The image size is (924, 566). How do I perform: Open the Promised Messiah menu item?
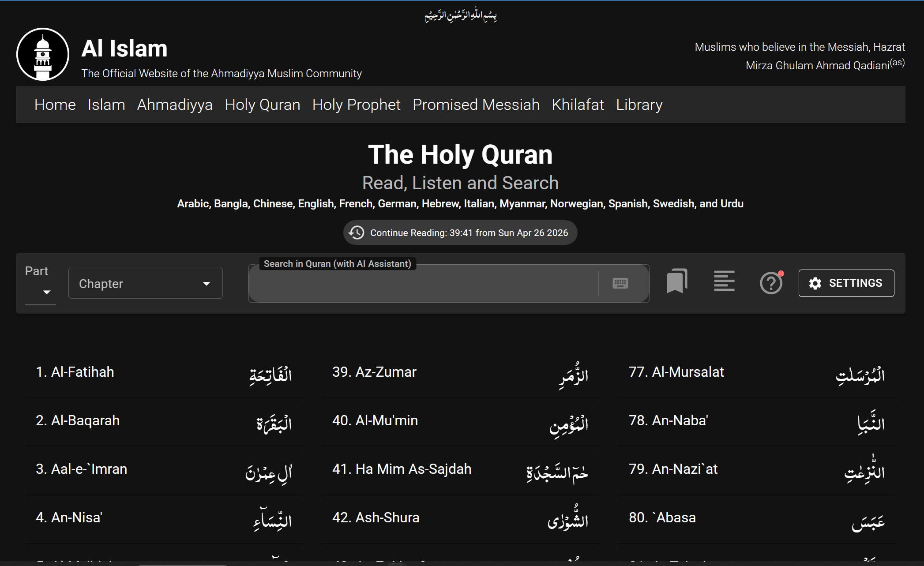[476, 105]
